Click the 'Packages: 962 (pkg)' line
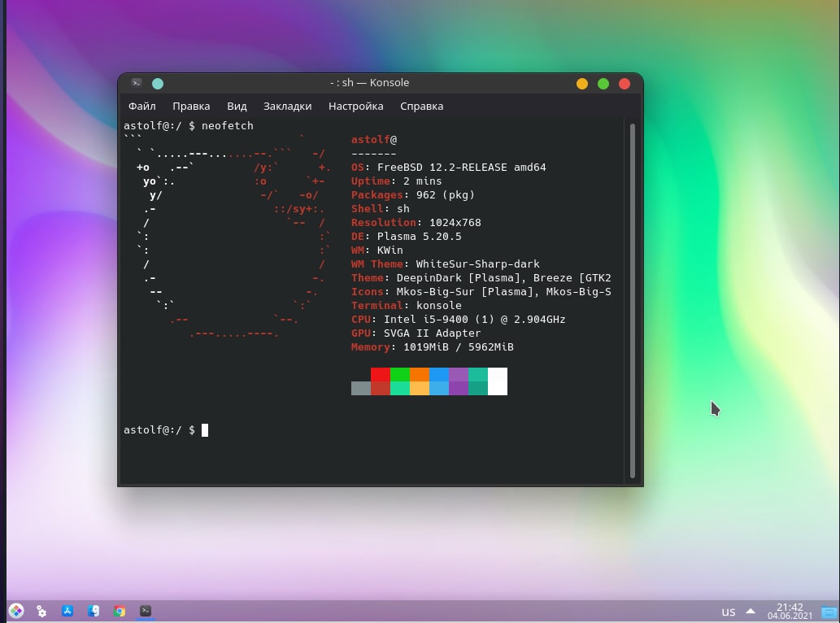Viewport: 840px width, 623px height. (413, 195)
